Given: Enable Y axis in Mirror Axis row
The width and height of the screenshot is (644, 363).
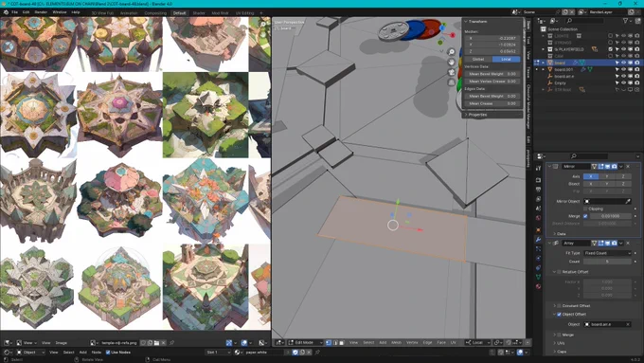Looking at the screenshot, I should pyautogui.click(x=607, y=176).
